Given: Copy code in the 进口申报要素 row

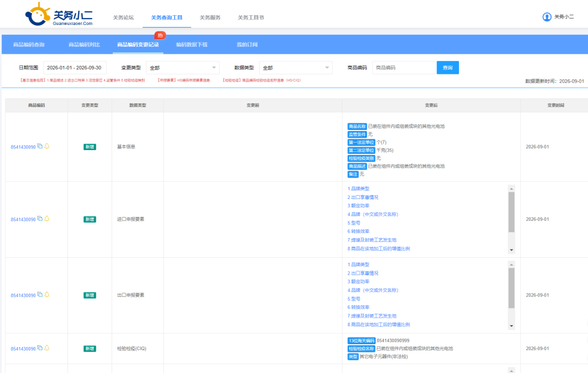Looking at the screenshot, I should click(x=40, y=219).
